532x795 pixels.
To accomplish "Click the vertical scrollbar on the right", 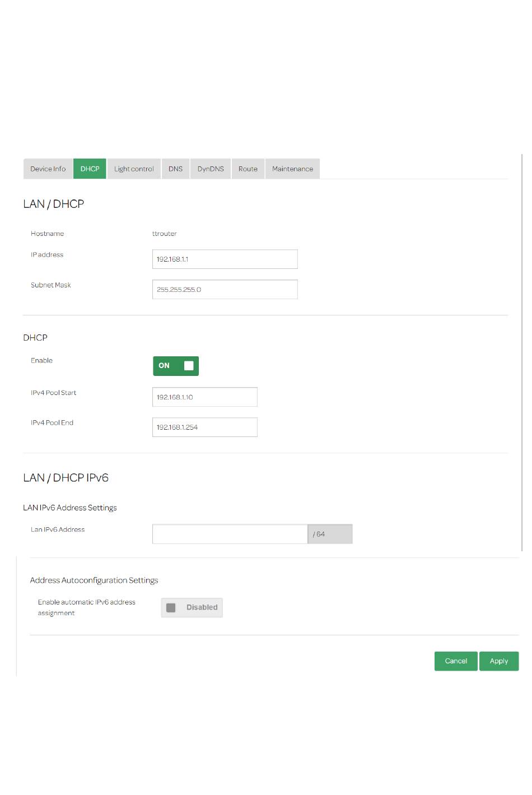I will pos(522,353).
